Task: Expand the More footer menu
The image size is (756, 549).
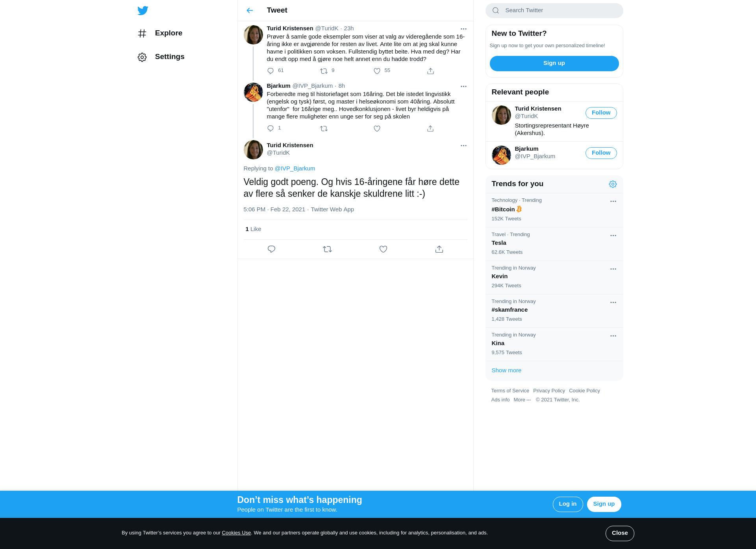Action: (522, 400)
